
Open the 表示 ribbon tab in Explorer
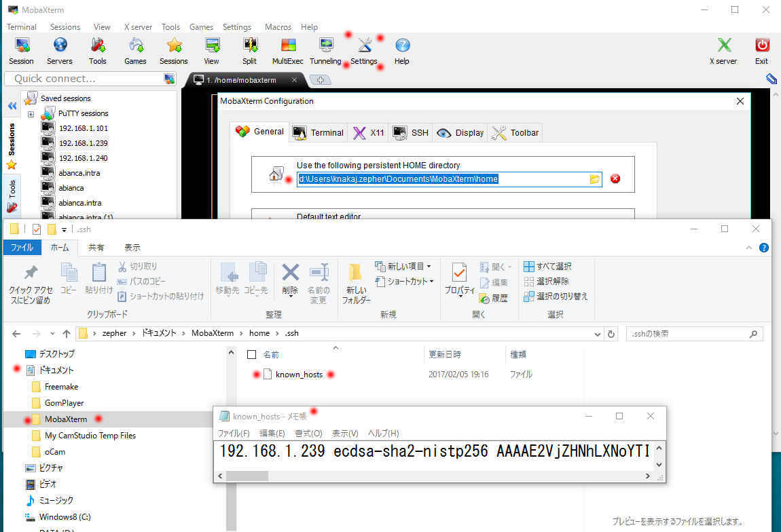pos(132,247)
